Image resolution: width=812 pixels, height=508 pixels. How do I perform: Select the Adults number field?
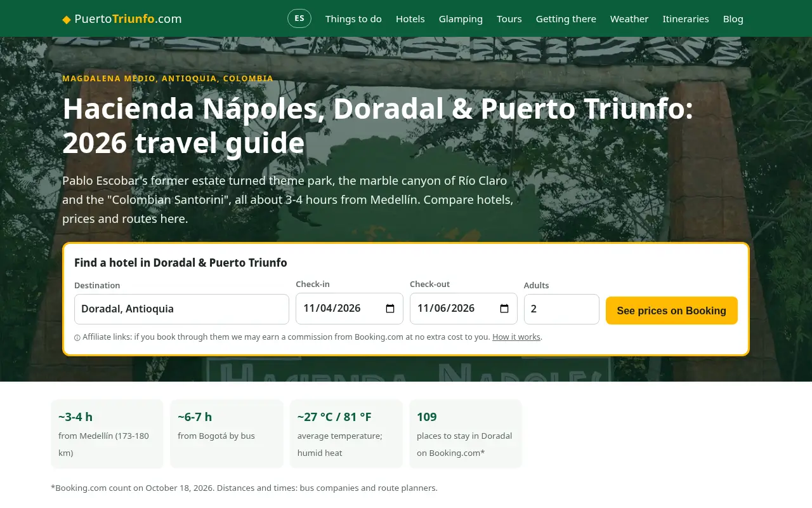click(561, 309)
